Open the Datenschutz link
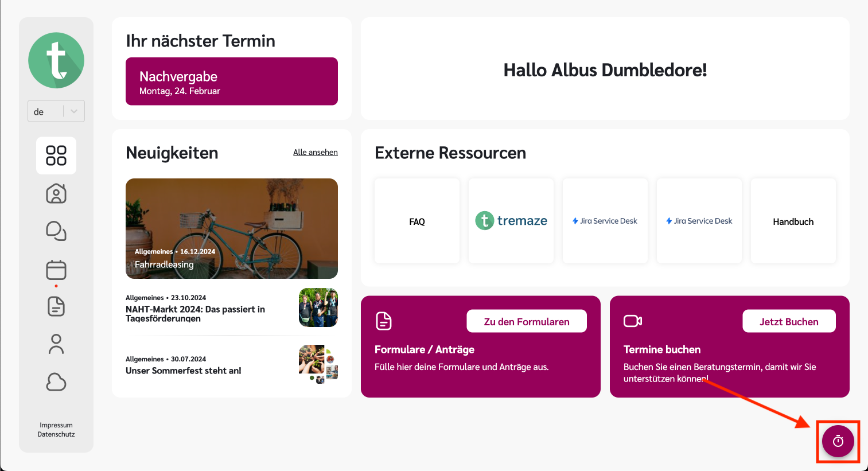 coord(56,434)
